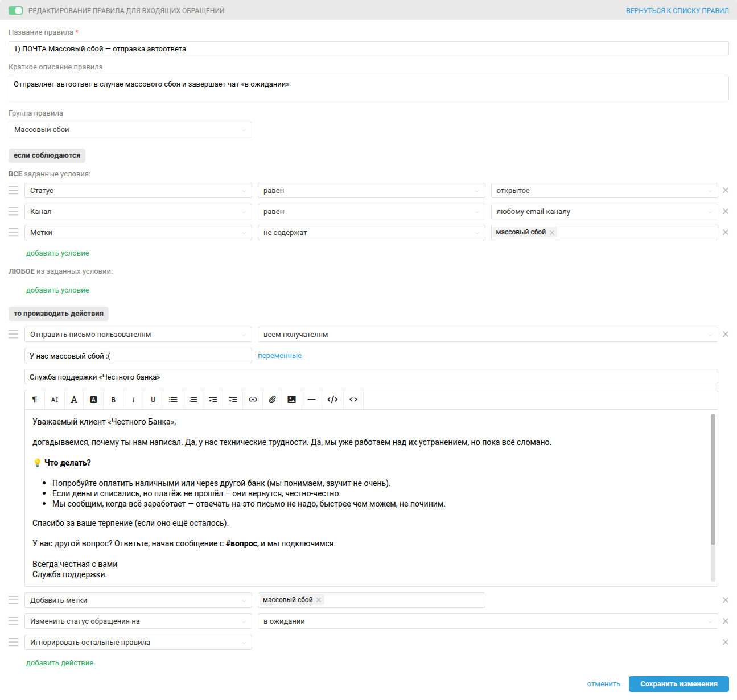Focus the 'Краткое описание правила' text area
Image resolution: width=737 pixels, height=700 pixels.
[369, 89]
